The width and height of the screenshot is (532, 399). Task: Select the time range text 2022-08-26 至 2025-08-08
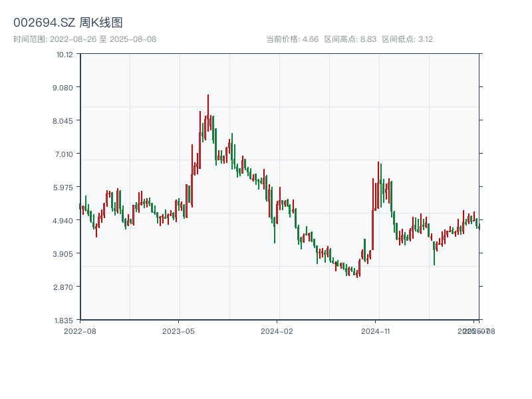click(103, 39)
